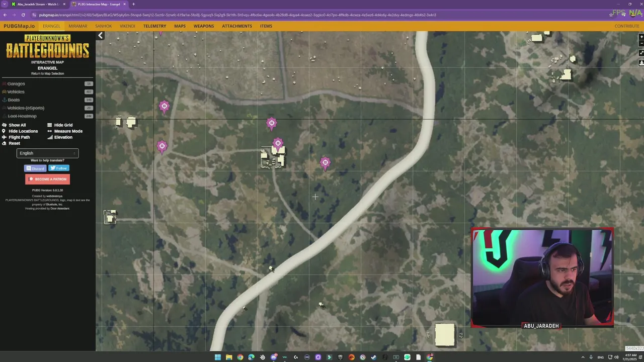The height and width of the screenshot is (362, 644).
Task: Reset the map with Reset
Action: pos(12,143)
